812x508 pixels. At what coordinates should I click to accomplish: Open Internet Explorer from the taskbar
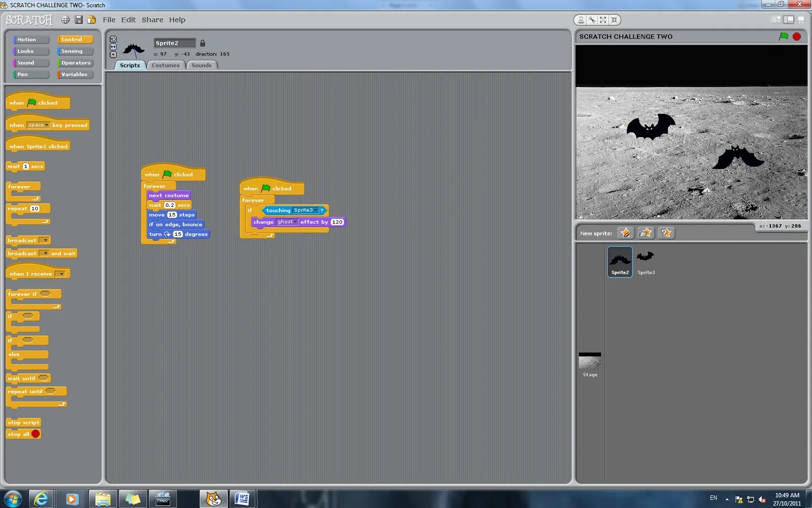(x=41, y=499)
